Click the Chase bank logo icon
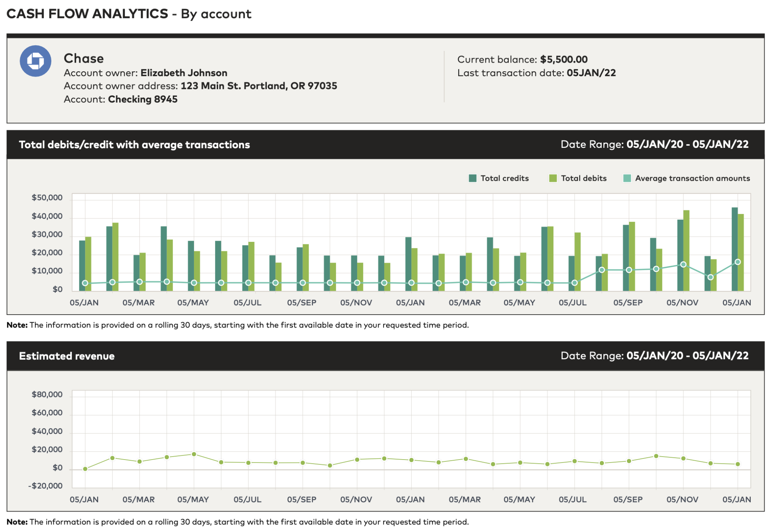 tap(35, 61)
